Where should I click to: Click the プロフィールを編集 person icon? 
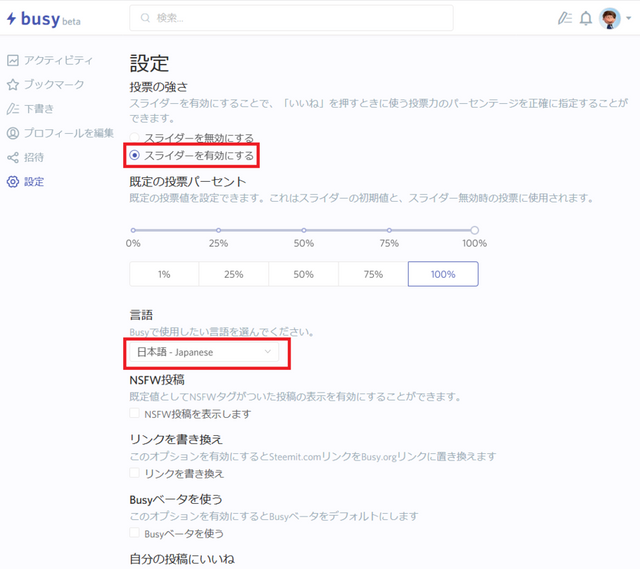pyautogui.click(x=13, y=133)
